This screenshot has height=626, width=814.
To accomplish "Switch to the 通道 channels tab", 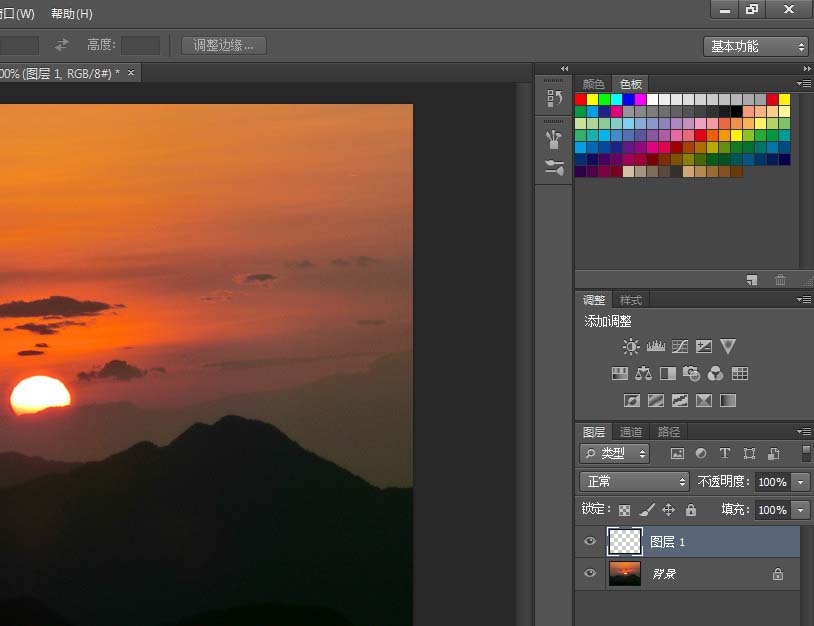I will click(631, 432).
